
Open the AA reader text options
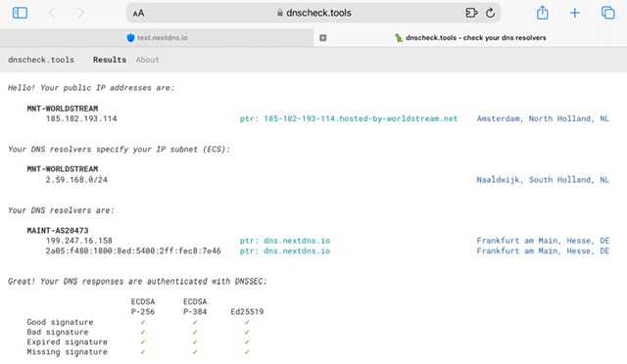click(138, 13)
